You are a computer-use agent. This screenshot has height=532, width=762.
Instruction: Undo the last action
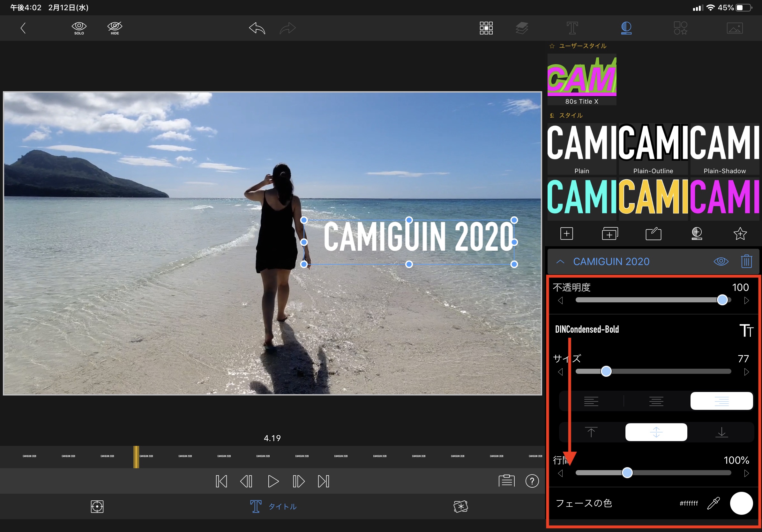[257, 28]
